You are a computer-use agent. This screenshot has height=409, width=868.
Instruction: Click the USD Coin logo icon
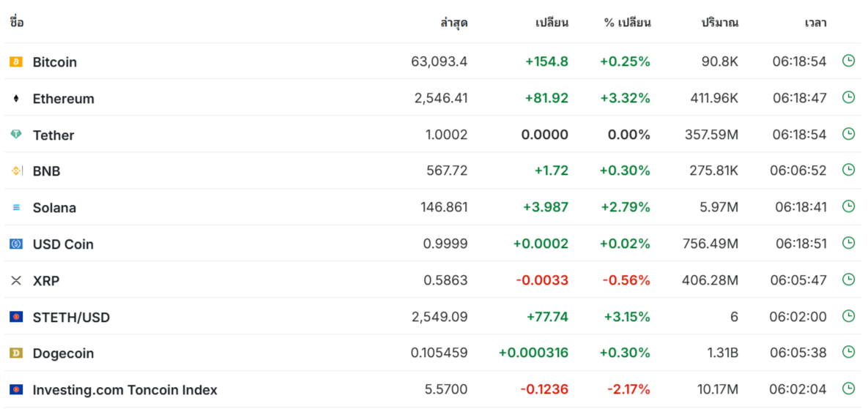16,244
